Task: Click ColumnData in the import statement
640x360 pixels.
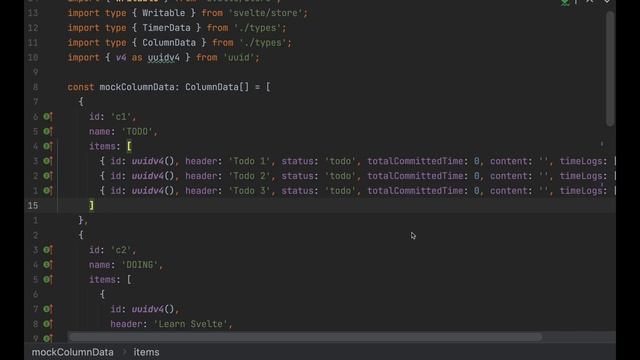Action: [x=169, y=42]
